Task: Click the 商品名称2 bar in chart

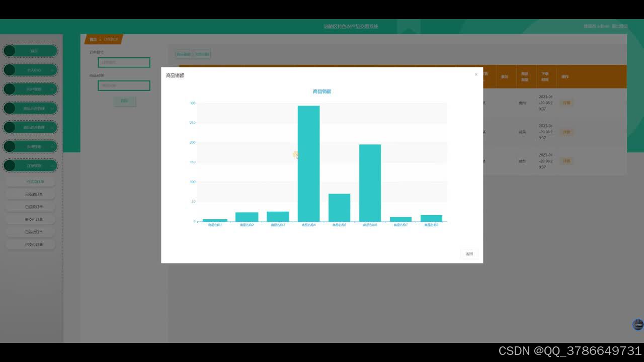Action: tap(247, 217)
